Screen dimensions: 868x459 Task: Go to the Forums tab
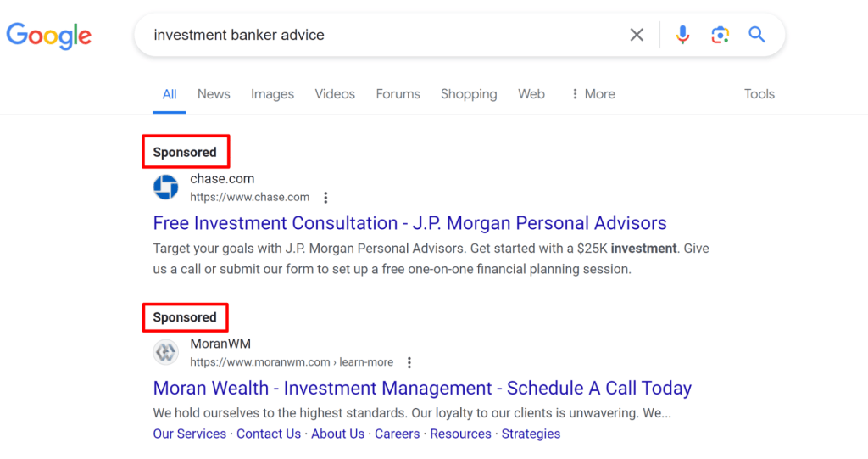pyautogui.click(x=398, y=94)
